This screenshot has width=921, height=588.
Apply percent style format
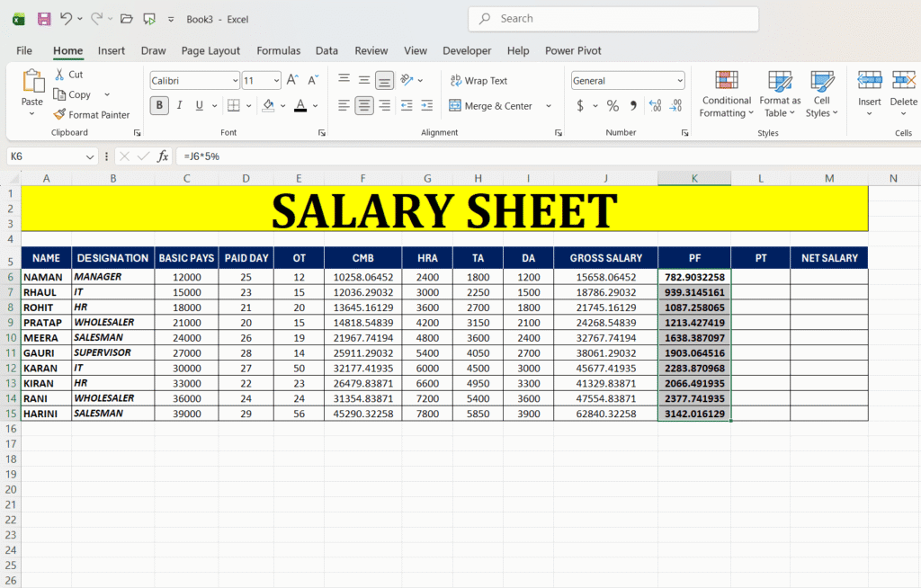[x=613, y=106]
